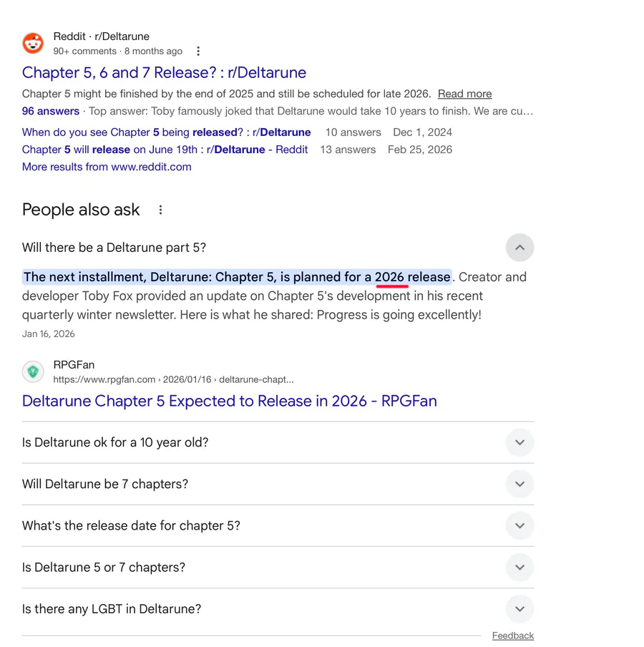Expand "Is Deltarune ok for a 10 year old?"

point(519,442)
